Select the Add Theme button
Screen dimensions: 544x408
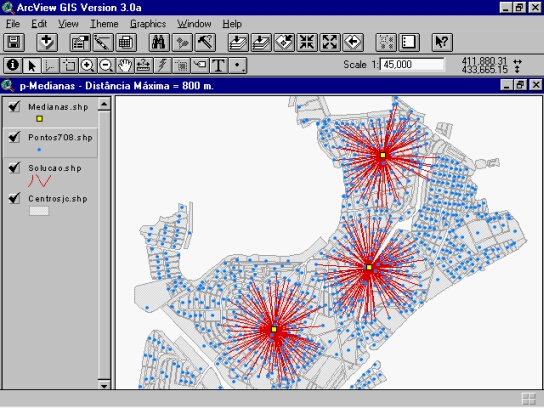click(47, 43)
